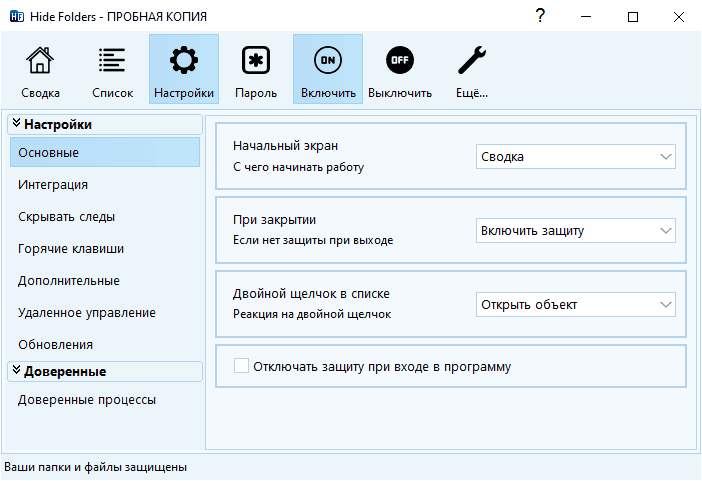
Task: Open the Начальный экран dropdown showing Сводка
Action: (576, 157)
